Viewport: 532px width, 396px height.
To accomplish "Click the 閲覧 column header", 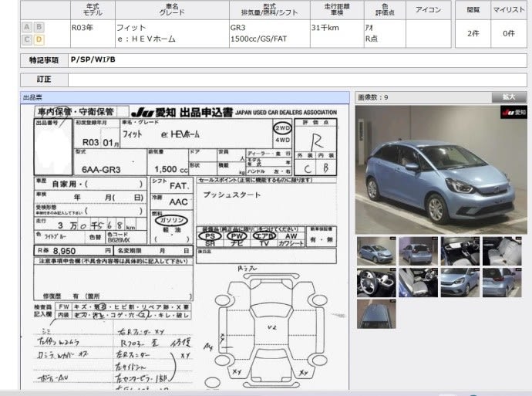I will (473, 10).
